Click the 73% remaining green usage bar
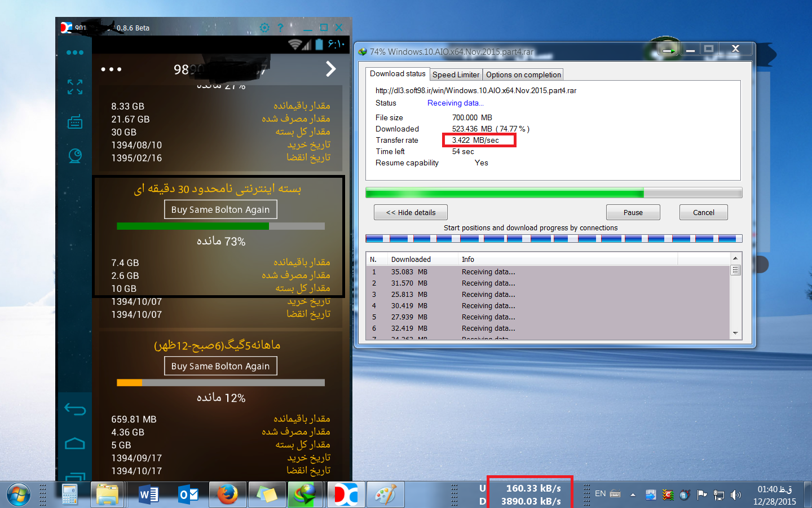 pos(220,226)
